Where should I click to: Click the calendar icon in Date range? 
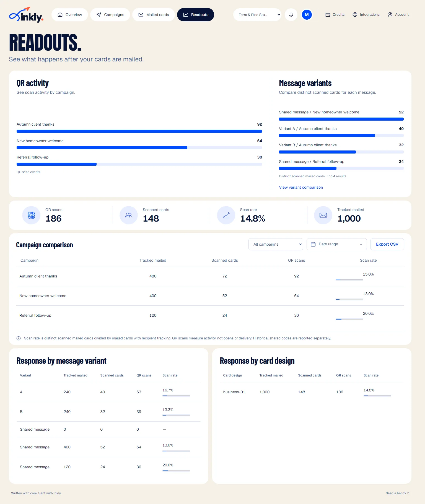313,244
